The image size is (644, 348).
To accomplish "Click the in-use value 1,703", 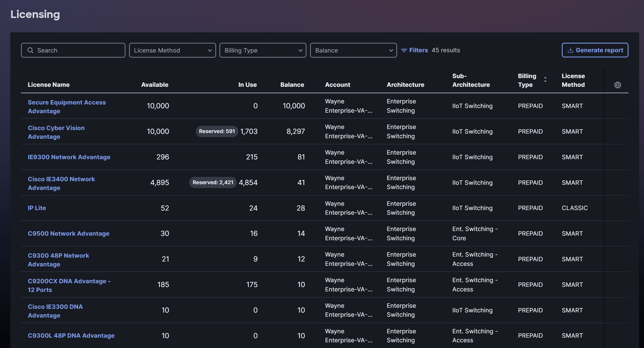I will pyautogui.click(x=249, y=131).
